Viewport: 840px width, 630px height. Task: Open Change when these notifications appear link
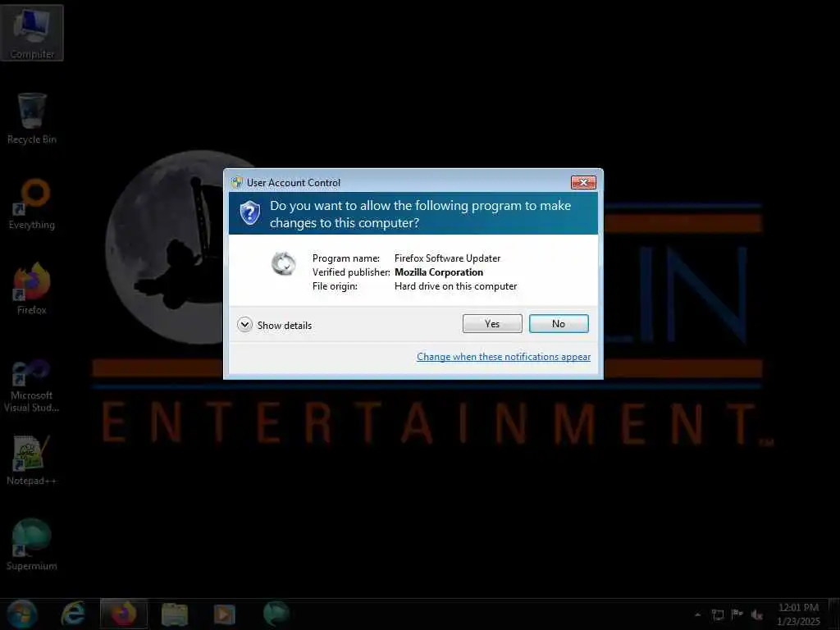[504, 357]
